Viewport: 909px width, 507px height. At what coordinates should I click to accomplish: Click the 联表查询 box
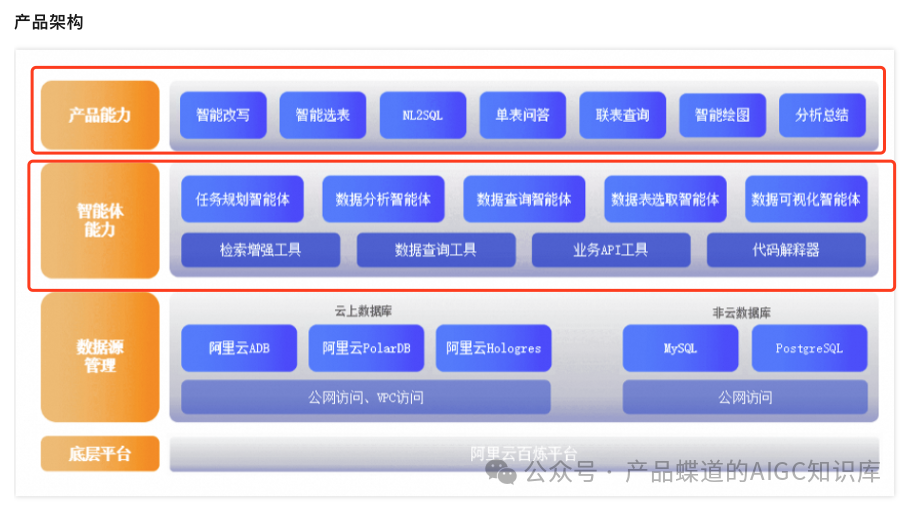click(x=623, y=115)
